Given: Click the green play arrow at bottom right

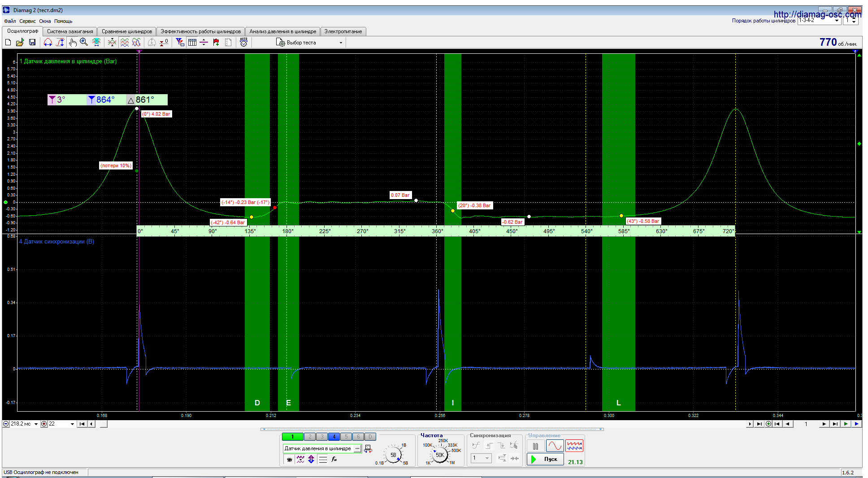Looking at the screenshot, I should pos(846,424).
